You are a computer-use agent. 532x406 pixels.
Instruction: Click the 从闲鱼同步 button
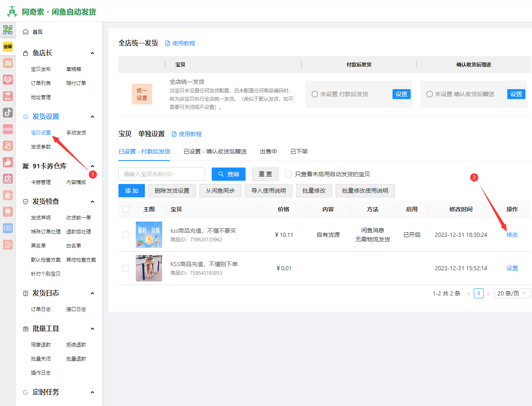(x=220, y=190)
